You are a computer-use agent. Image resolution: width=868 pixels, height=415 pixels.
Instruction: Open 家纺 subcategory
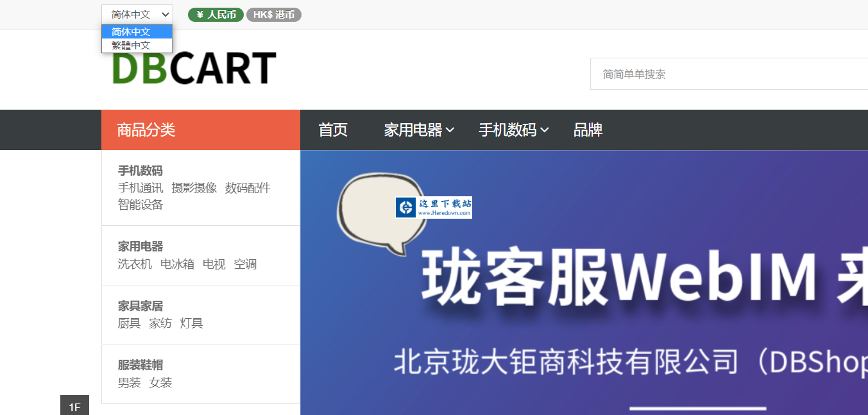point(160,323)
